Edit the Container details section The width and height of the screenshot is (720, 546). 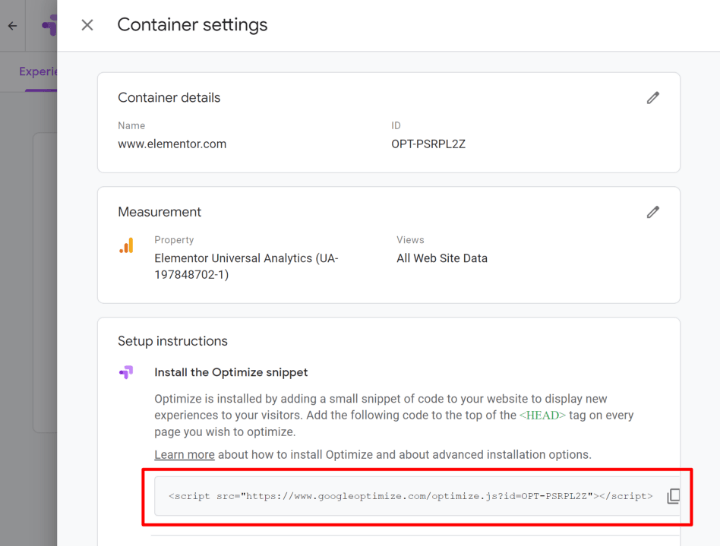point(653,98)
